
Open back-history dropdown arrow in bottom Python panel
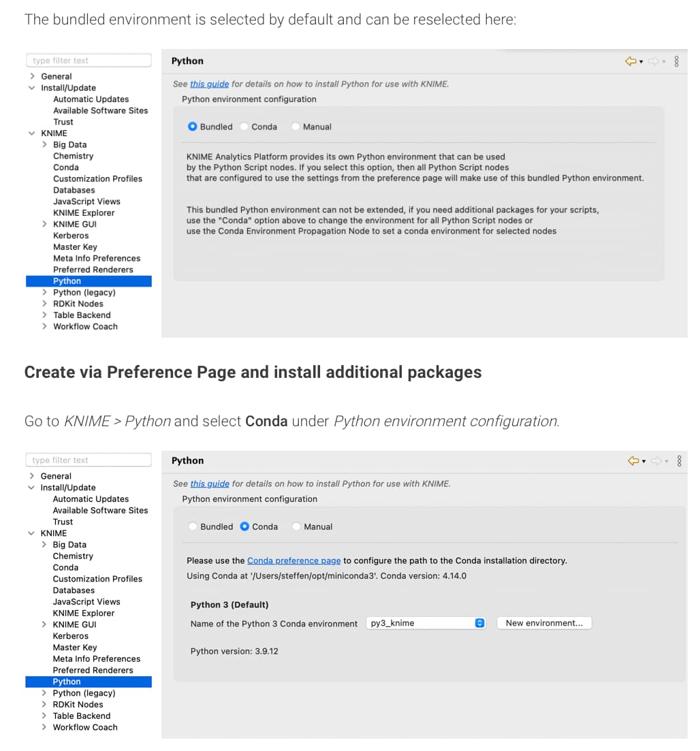click(x=644, y=461)
